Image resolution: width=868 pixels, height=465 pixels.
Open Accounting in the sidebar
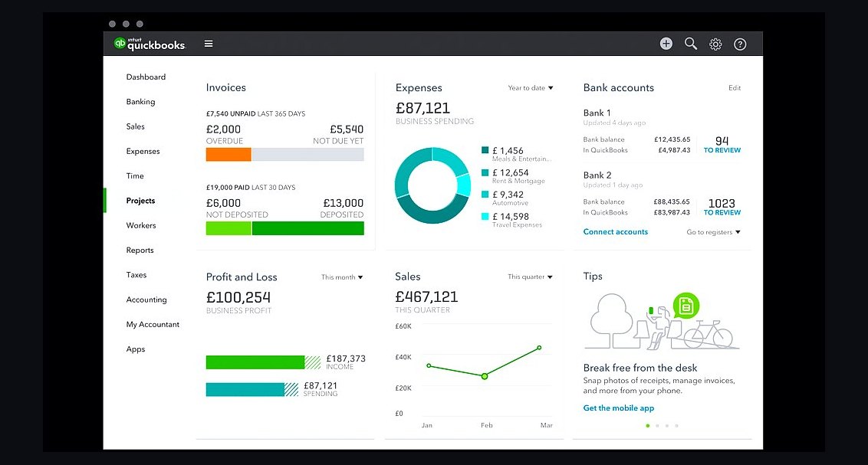146,300
